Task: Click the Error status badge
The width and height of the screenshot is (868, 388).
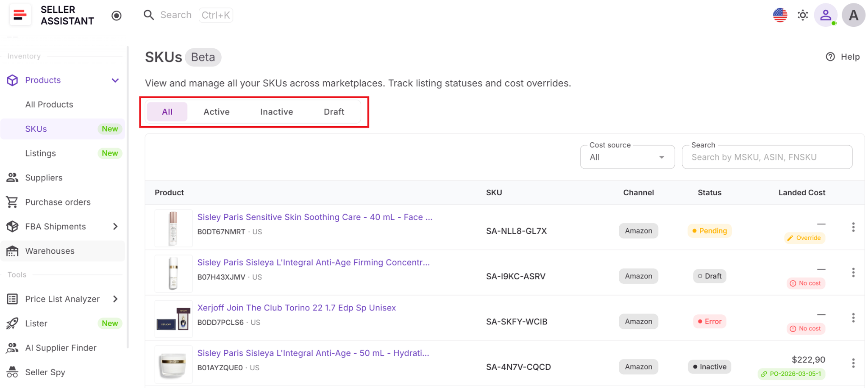Action: pos(710,321)
